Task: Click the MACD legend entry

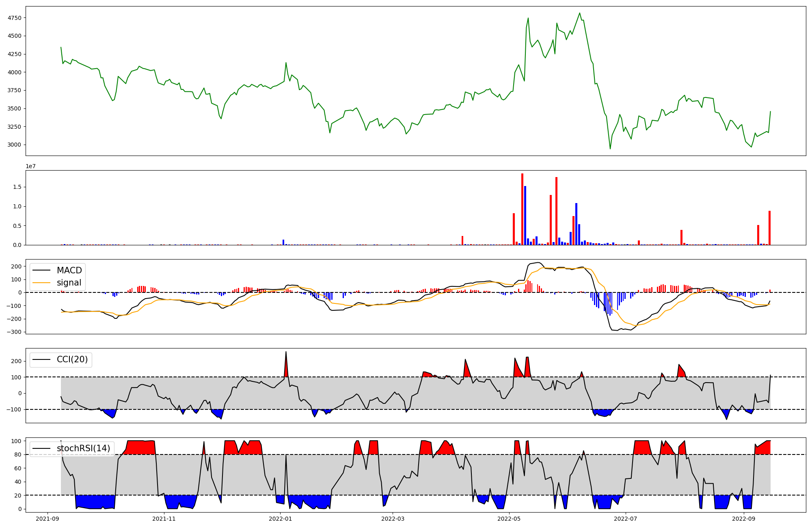Action: pyautogui.click(x=69, y=270)
